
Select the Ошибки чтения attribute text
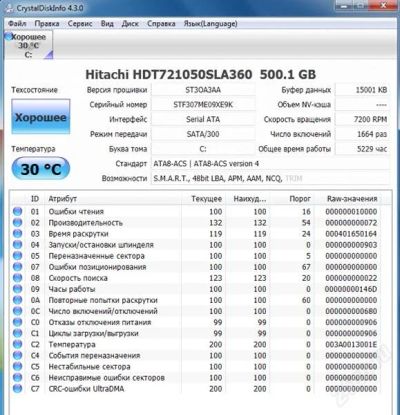[x=76, y=211]
